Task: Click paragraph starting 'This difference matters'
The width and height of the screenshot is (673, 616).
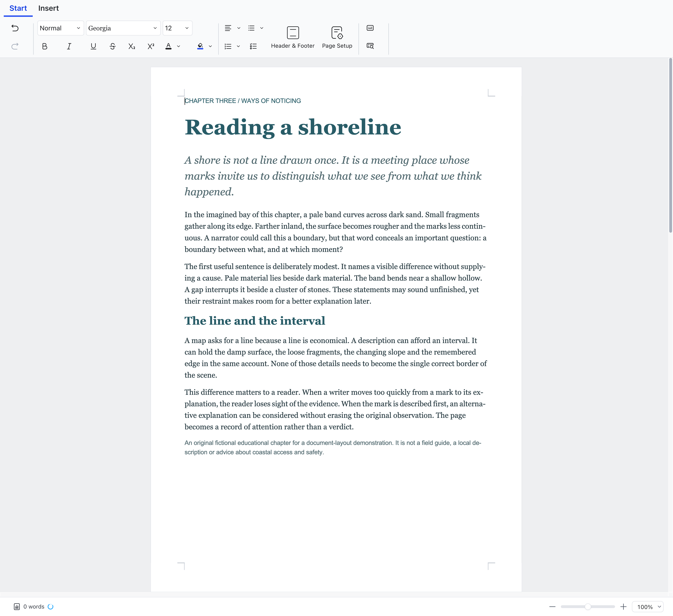Action: point(335,410)
